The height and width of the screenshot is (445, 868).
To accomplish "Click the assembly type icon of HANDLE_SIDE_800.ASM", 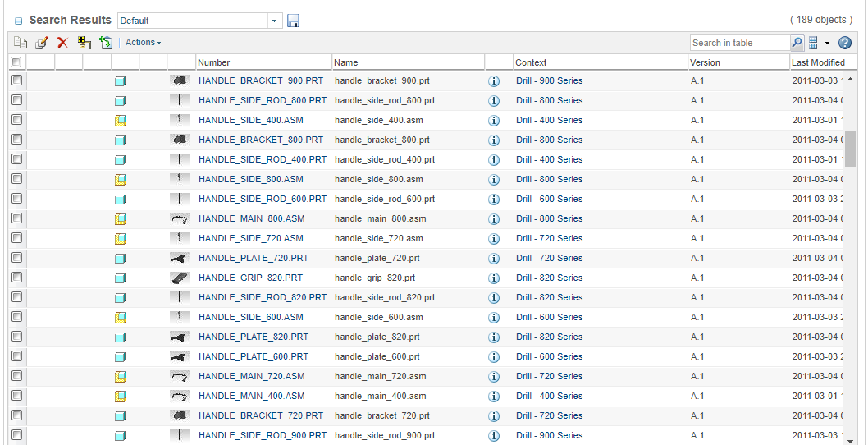I will pos(120,180).
